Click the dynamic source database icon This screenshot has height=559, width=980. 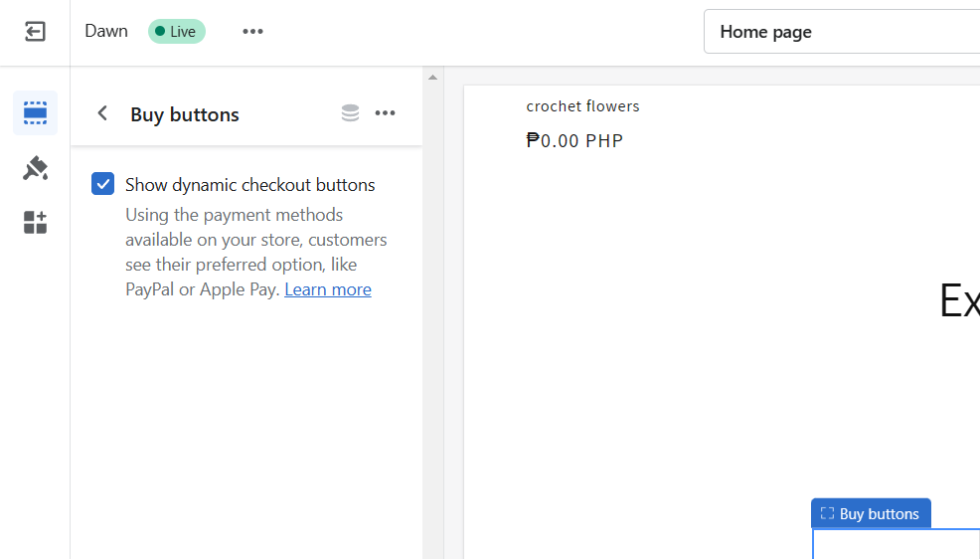pyautogui.click(x=350, y=113)
